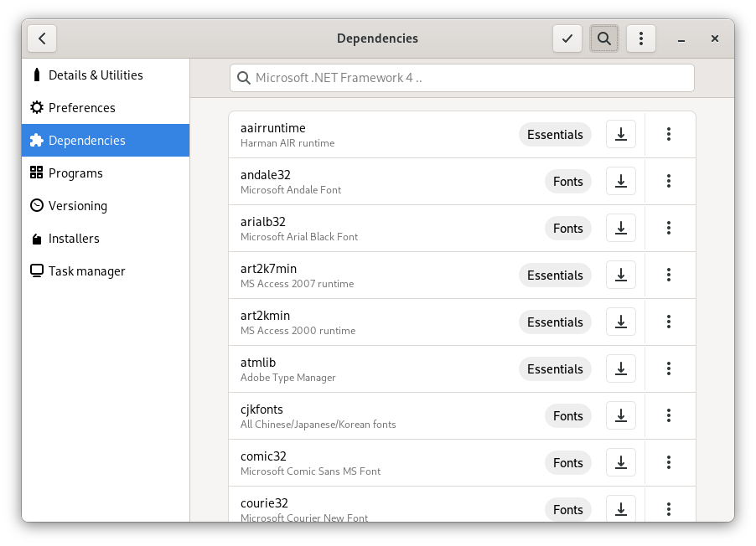Viewport: 756px width, 546px height.
Task: Click the checkmark button in header bar
Action: tap(567, 39)
